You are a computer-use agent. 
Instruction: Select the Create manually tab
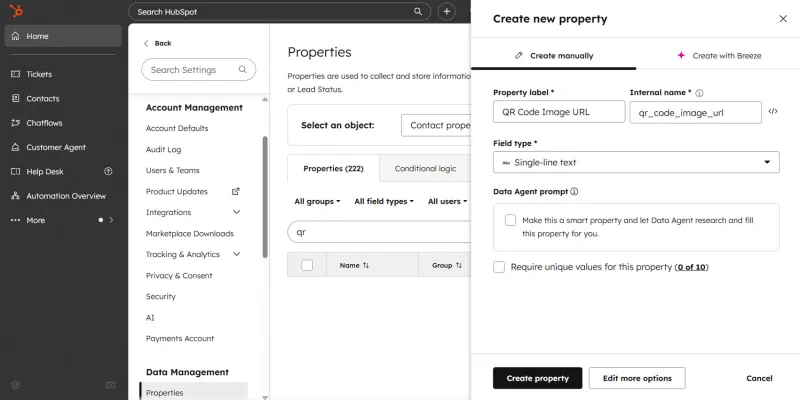coord(554,56)
